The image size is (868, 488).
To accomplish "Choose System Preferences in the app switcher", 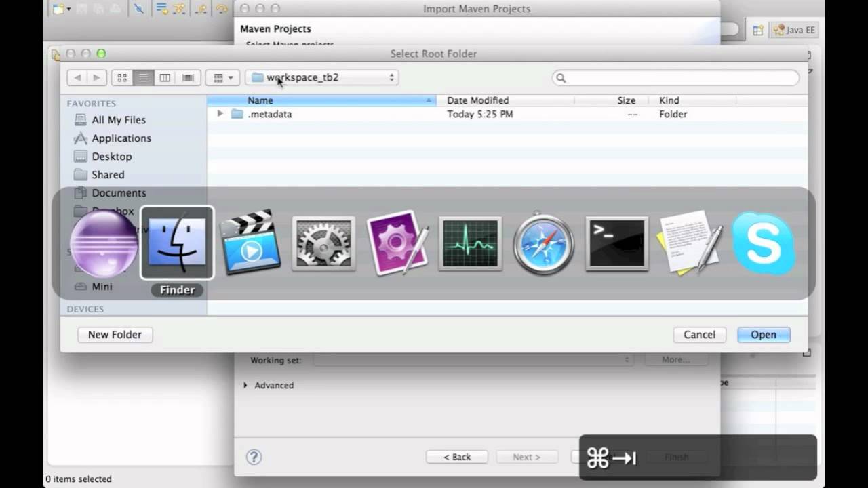I will 323,244.
